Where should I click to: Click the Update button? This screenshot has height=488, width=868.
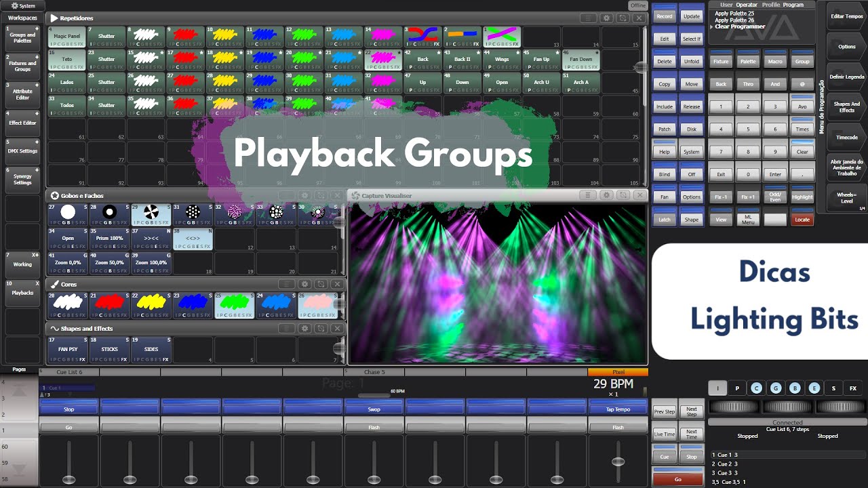(x=692, y=14)
